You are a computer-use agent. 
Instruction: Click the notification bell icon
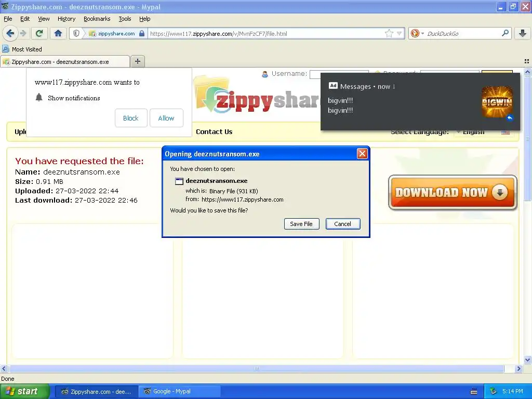point(39,98)
